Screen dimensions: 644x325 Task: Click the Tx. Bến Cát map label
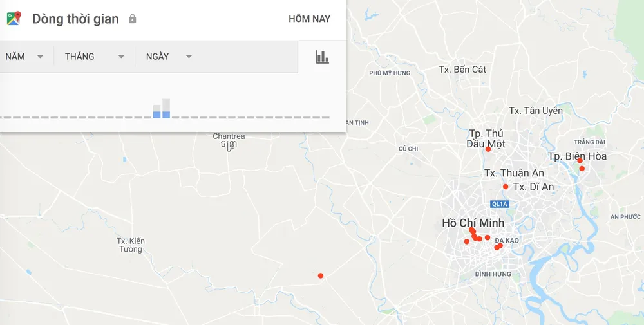462,69
